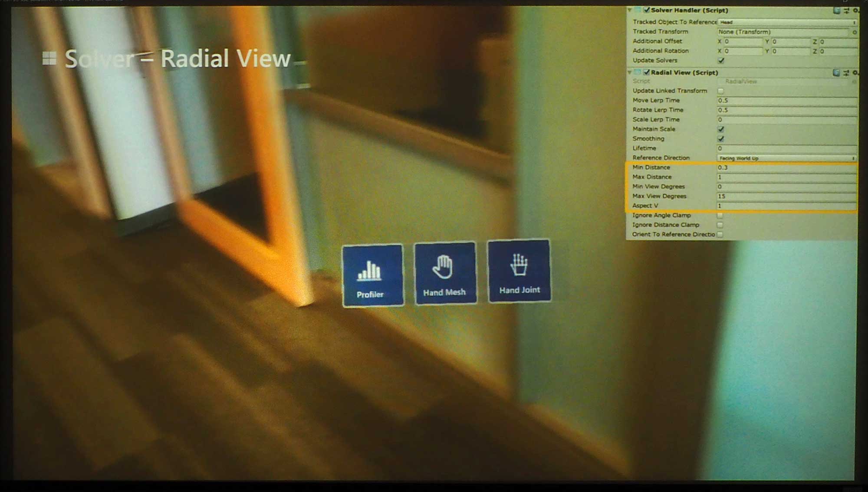Image resolution: width=868 pixels, height=492 pixels.
Task: Open Tracked Object To Reference dropdown
Action: click(x=786, y=22)
